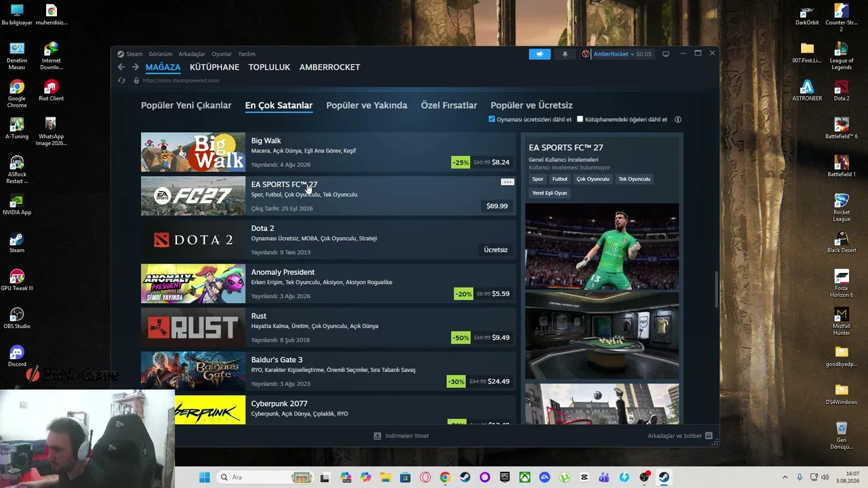Viewport: 868px width, 488px height.
Task: Switch to Popüler ve Yakında tab
Action: click(x=367, y=105)
